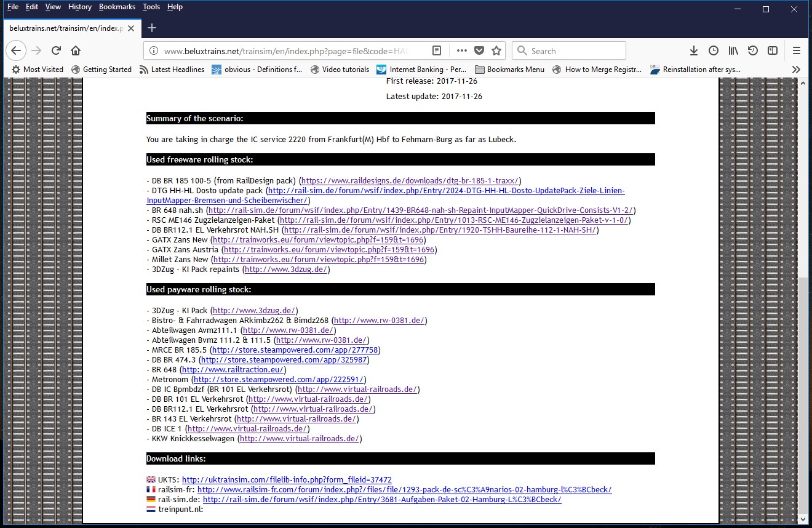The image size is (812, 528).
Task: Open the Video tutorials bookmark
Action: (340, 70)
